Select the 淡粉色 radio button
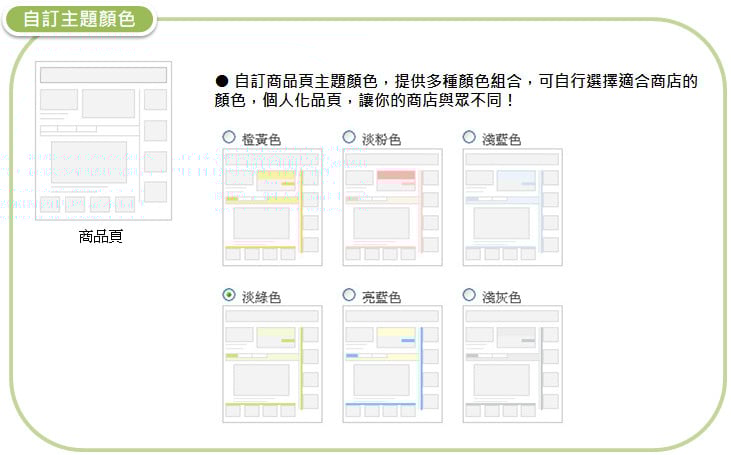The width and height of the screenshot is (731, 455). (349, 137)
